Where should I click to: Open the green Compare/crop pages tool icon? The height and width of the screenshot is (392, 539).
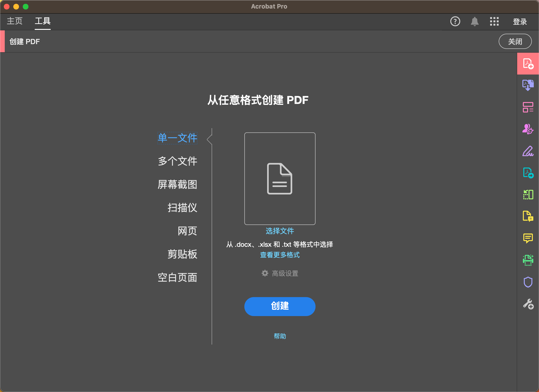tap(528, 195)
